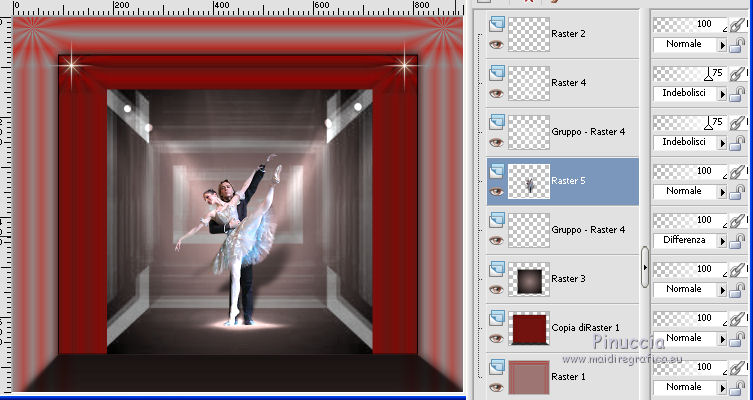Click link icon of Indebolisci Gruppo - Raster 4
This screenshot has height=400, width=753.
point(737,122)
